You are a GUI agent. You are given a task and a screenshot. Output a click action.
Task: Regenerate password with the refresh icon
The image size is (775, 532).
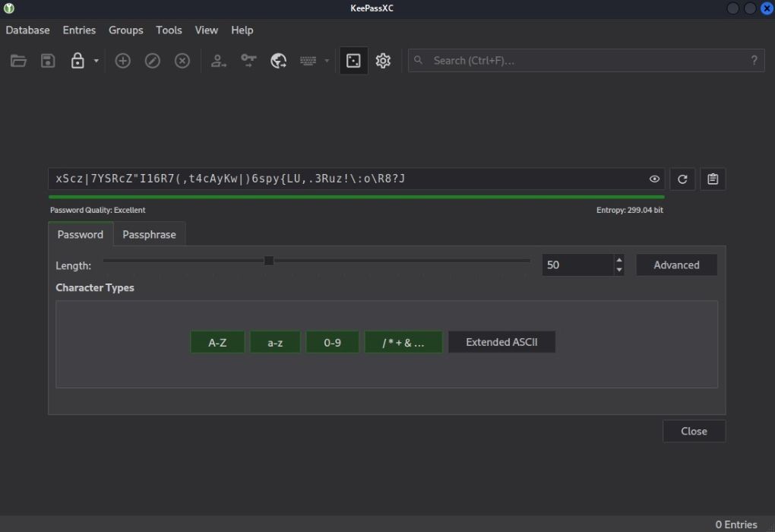[682, 179]
